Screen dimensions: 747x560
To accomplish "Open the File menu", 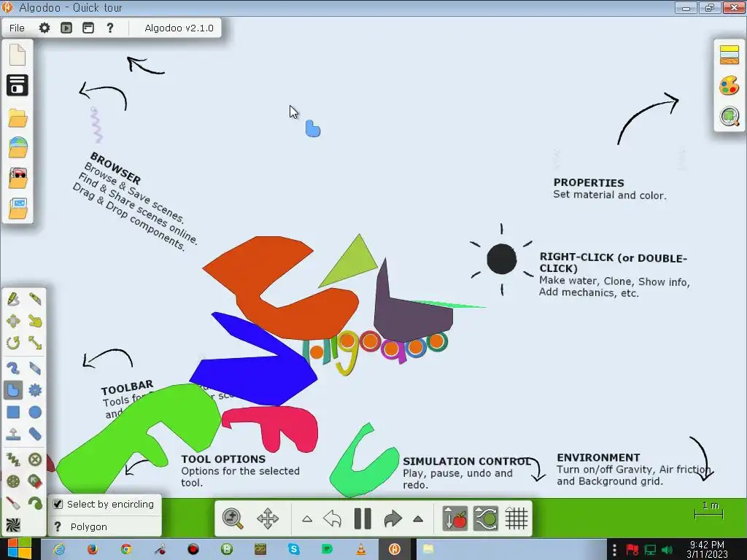I will [17, 28].
